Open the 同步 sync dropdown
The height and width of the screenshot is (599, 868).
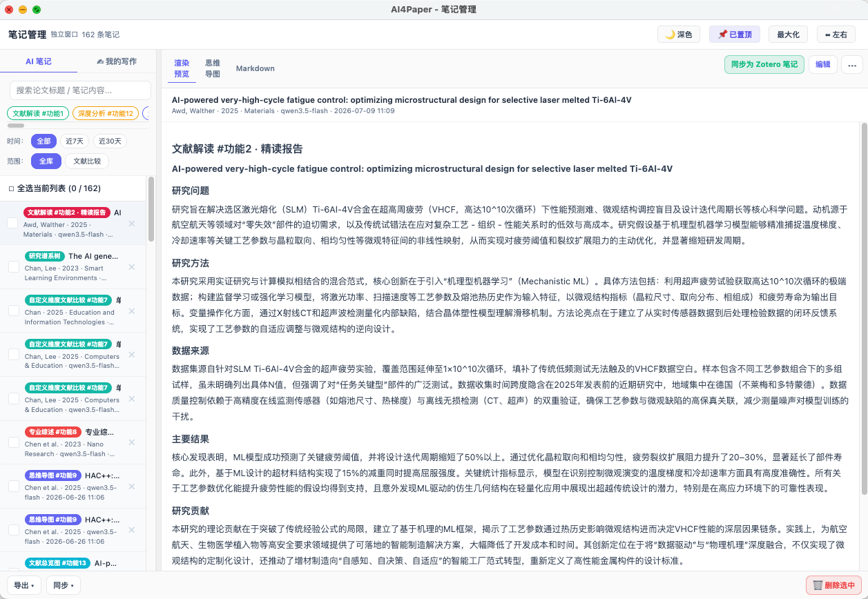pos(64,585)
